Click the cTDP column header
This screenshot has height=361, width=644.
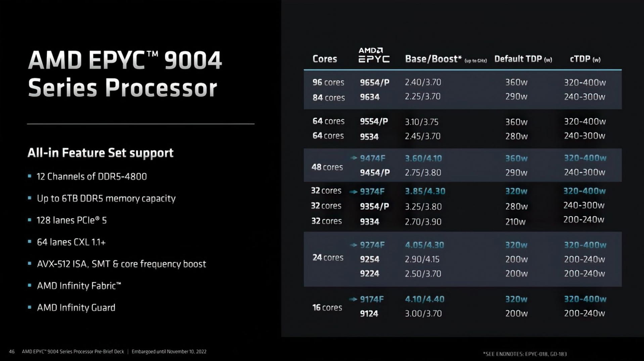(x=585, y=59)
